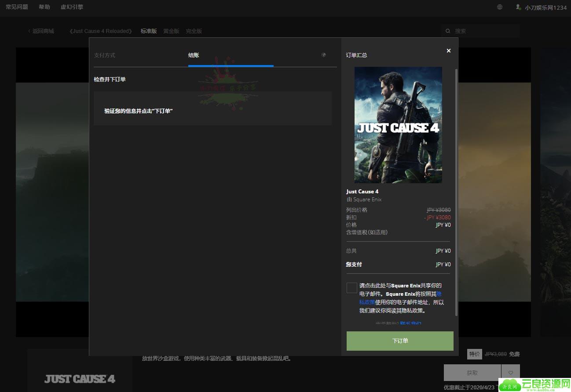Click the back arrow next to 返回商城

(29, 31)
